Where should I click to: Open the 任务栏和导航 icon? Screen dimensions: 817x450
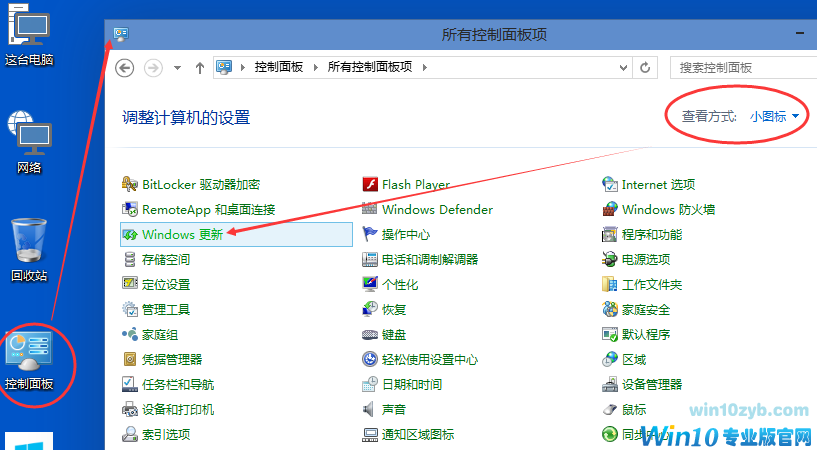130,384
